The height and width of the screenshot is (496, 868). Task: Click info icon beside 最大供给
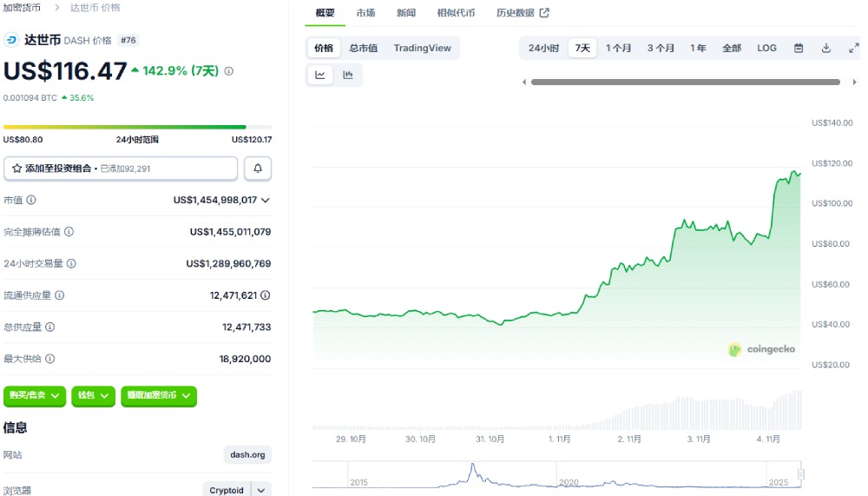click(x=50, y=359)
